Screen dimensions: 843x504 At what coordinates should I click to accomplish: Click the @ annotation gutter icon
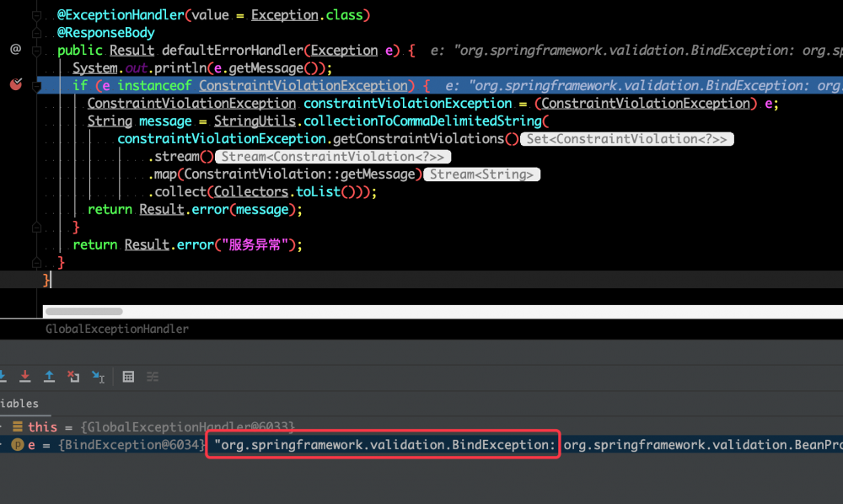(x=14, y=50)
